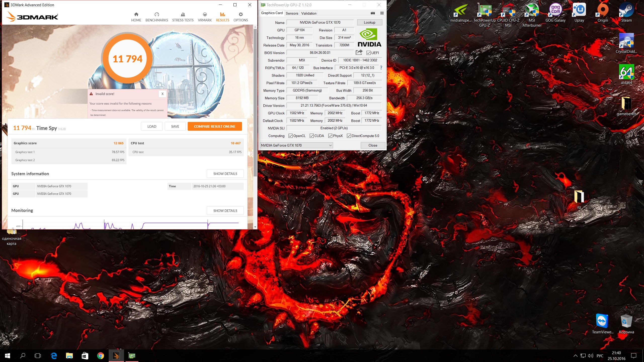Toggle the PhysX checkbox
The image size is (644, 362).
330,136
